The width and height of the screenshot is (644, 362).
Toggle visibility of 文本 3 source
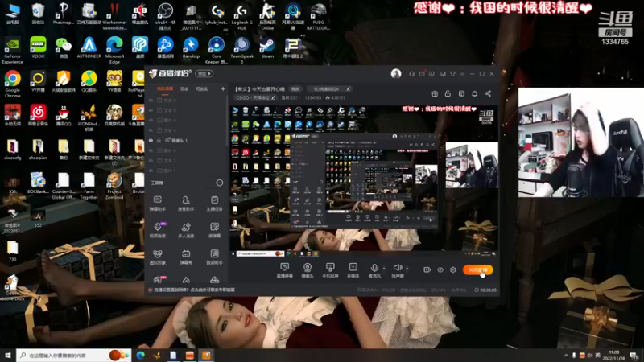pyautogui.click(x=151, y=160)
